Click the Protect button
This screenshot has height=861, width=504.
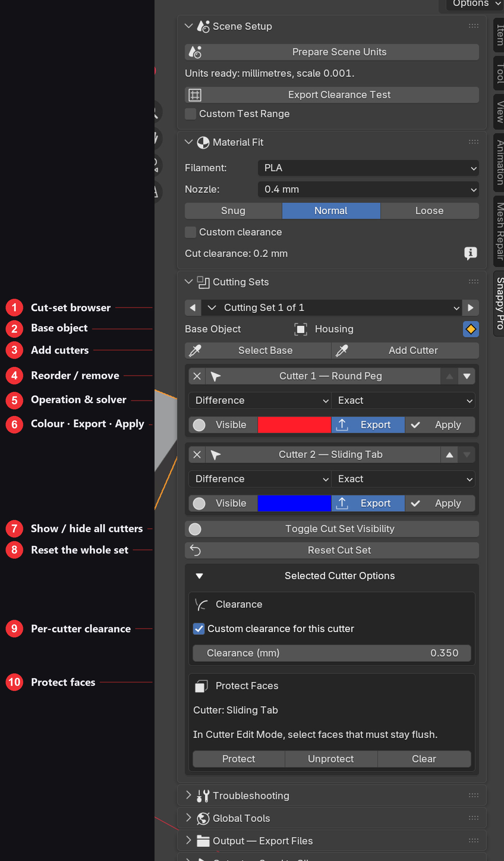pyautogui.click(x=239, y=759)
